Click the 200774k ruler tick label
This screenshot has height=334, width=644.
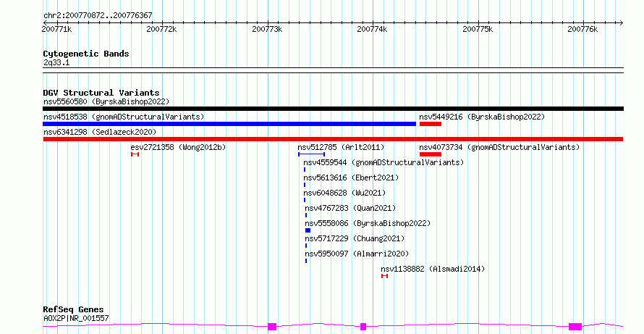373,29
